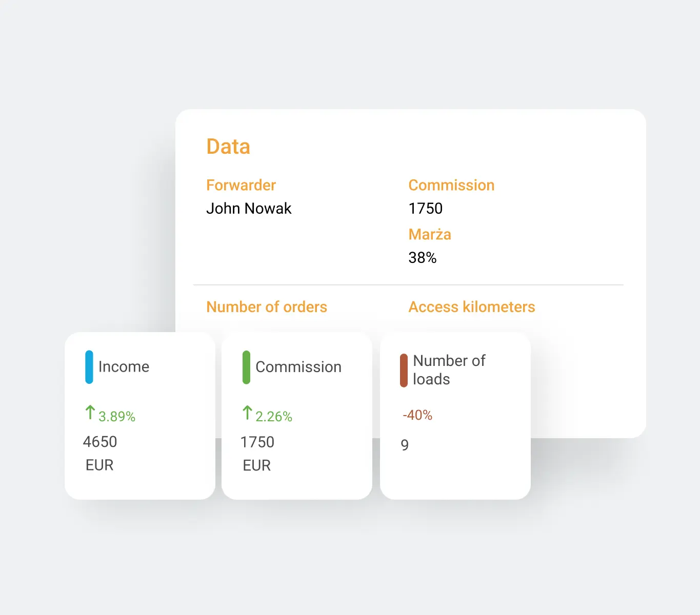Image resolution: width=700 pixels, height=615 pixels.
Task: Click the -40% loads change value
Action: click(417, 415)
